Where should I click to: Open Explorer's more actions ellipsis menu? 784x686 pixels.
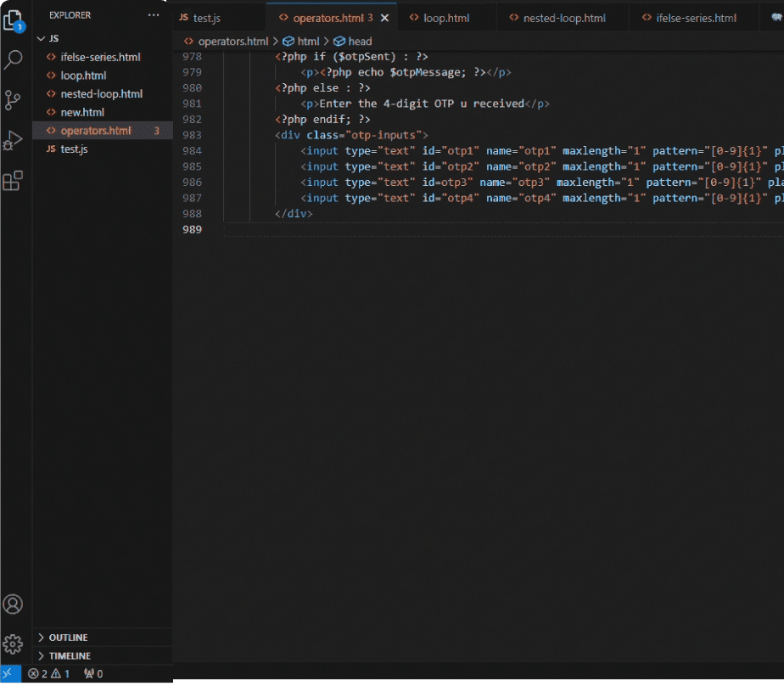pos(154,15)
